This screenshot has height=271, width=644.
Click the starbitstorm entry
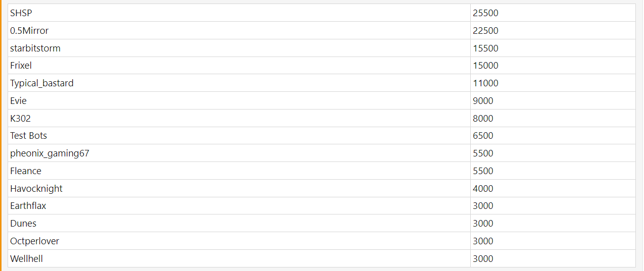tap(35, 48)
